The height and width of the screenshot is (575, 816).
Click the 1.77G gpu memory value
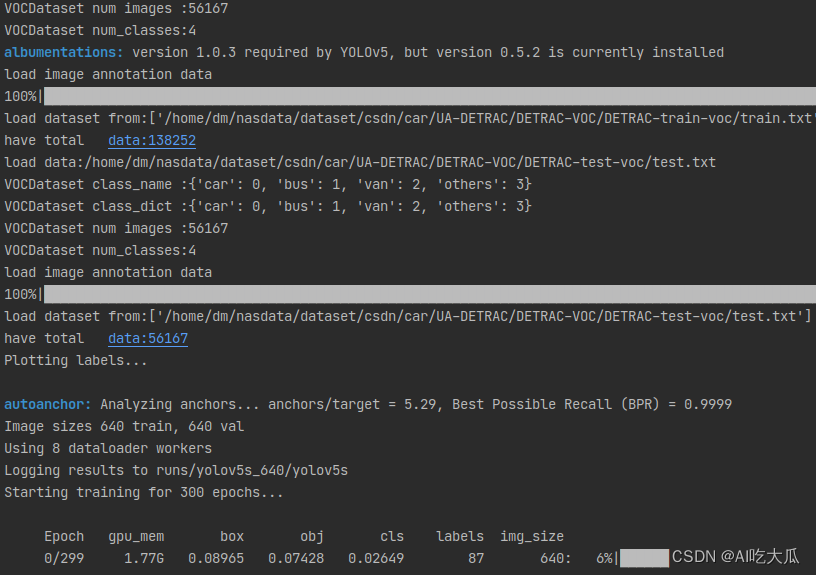144,558
